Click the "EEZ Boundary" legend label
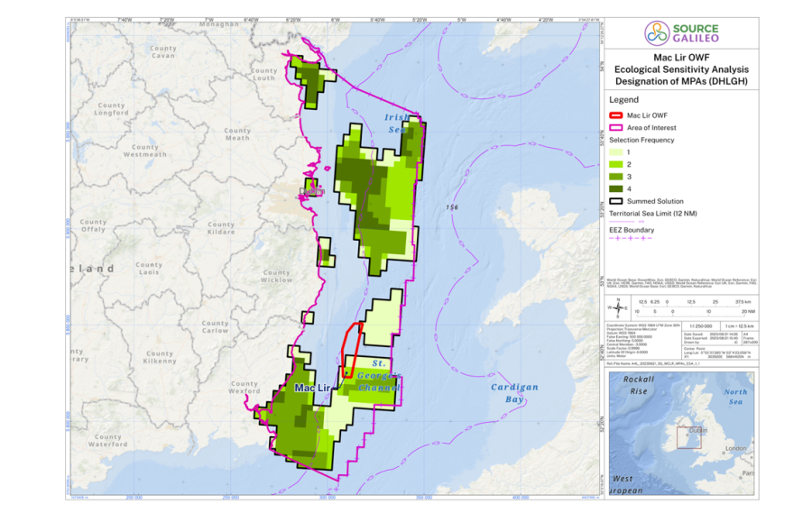 point(632,230)
